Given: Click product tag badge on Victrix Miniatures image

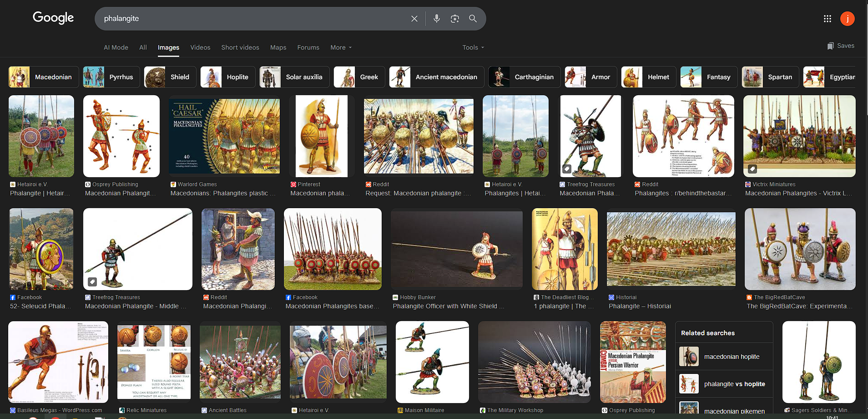Looking at the screenshot, I should 753,169.
